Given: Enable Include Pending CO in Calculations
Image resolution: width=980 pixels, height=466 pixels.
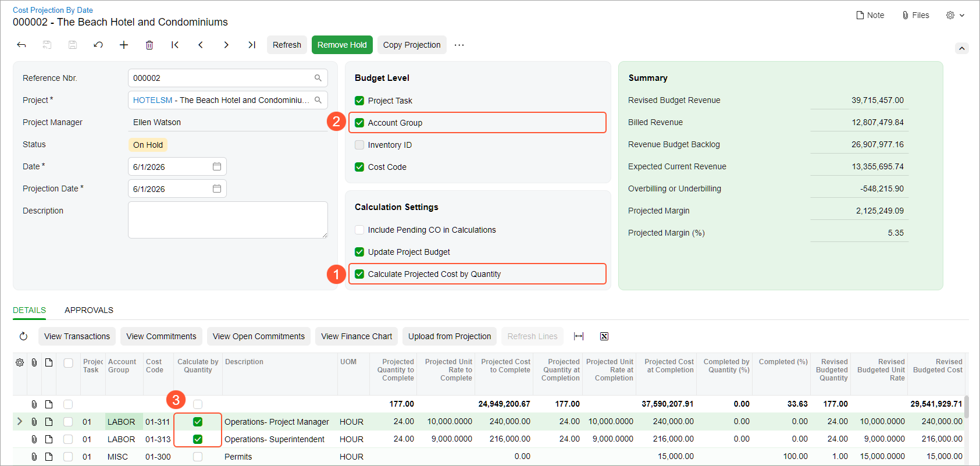Looking at the screenshot, I should coord(359,230).
